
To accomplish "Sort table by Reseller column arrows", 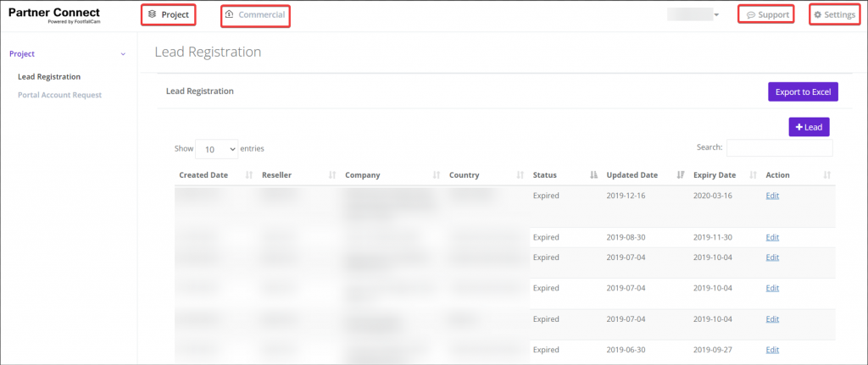I will (x=332, y=175).
